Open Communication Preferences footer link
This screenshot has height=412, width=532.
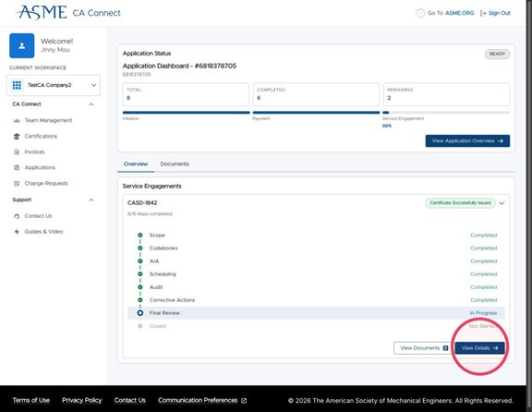[x=198, y=401]
